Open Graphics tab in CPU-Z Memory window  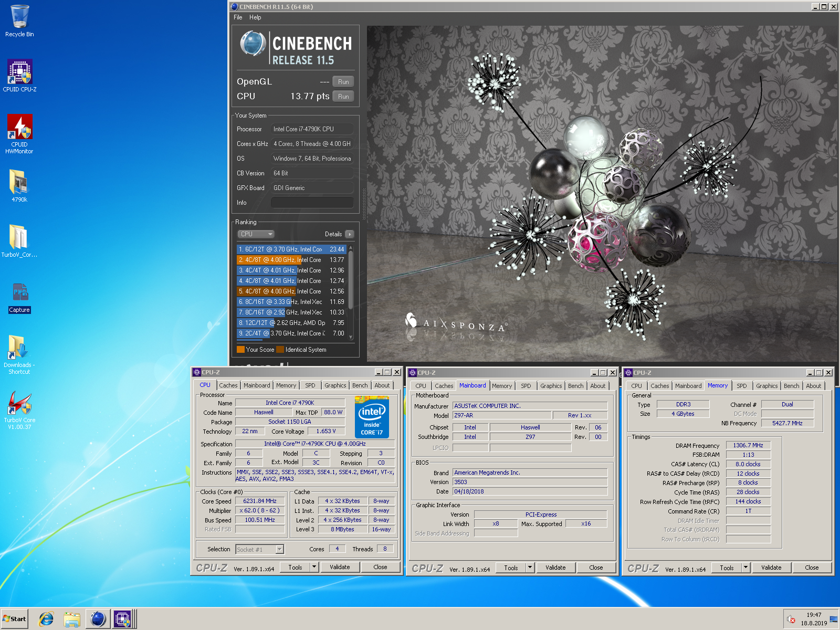tap(767, 386)
